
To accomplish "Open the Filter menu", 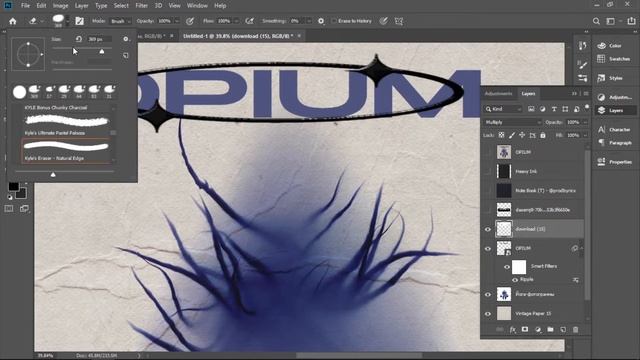I will [x=141, y=6].
